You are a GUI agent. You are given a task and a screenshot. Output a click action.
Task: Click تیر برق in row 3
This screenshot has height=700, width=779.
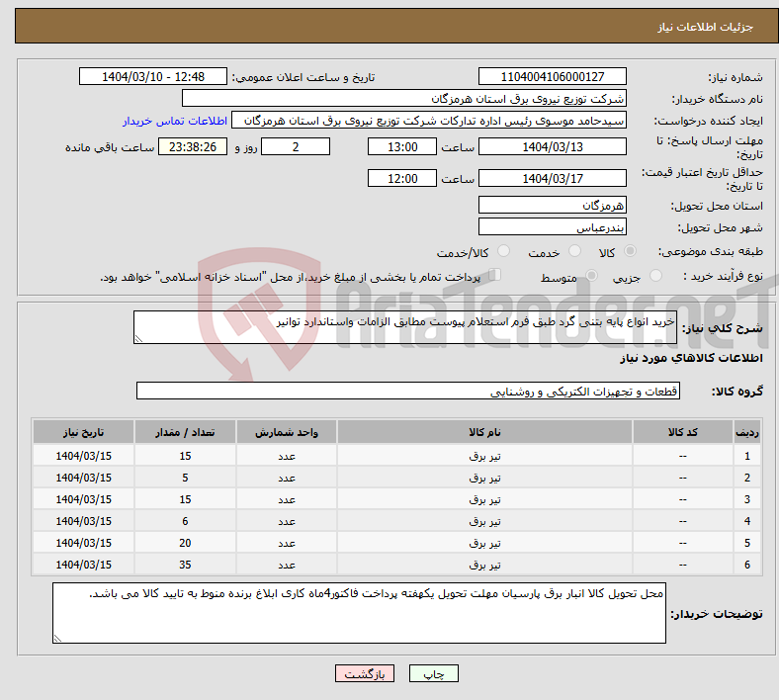click(484, 499)
